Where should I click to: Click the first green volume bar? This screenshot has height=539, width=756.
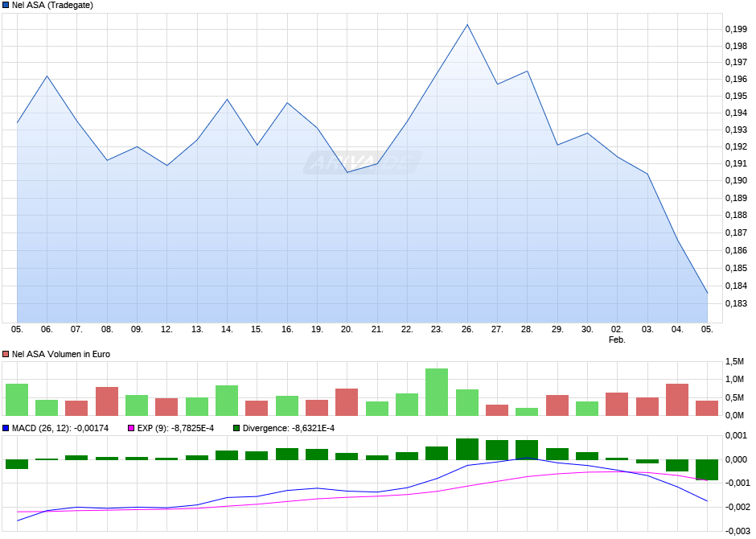[17, 400]
